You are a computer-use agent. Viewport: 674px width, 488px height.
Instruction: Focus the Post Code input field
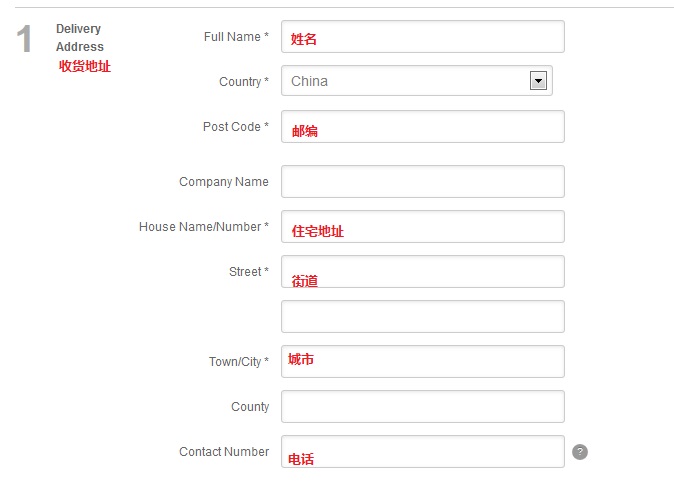click(x=423, y=126)
